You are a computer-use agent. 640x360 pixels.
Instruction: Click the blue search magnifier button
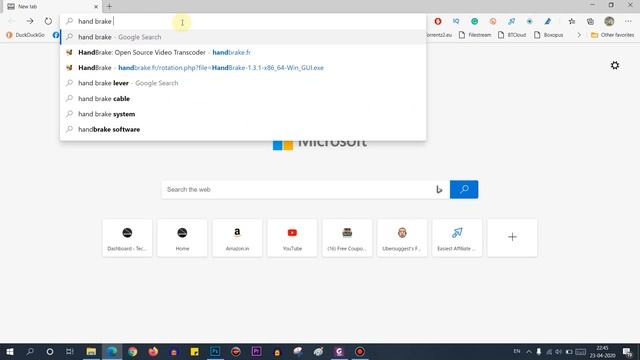pyautogui.click(x=464, y=189)
